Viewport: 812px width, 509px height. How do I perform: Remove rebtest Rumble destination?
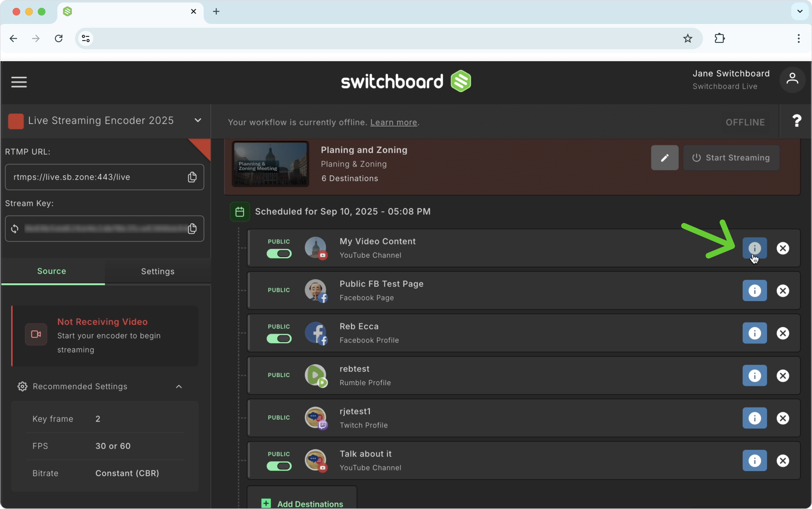point(783,376)
